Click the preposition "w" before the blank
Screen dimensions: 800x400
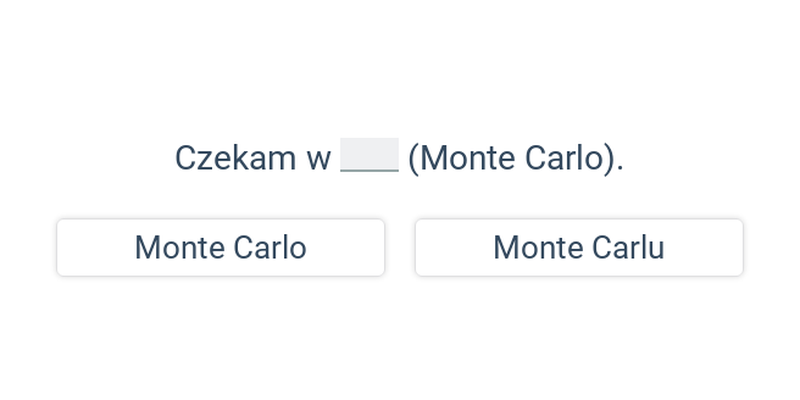click(319, 161)
